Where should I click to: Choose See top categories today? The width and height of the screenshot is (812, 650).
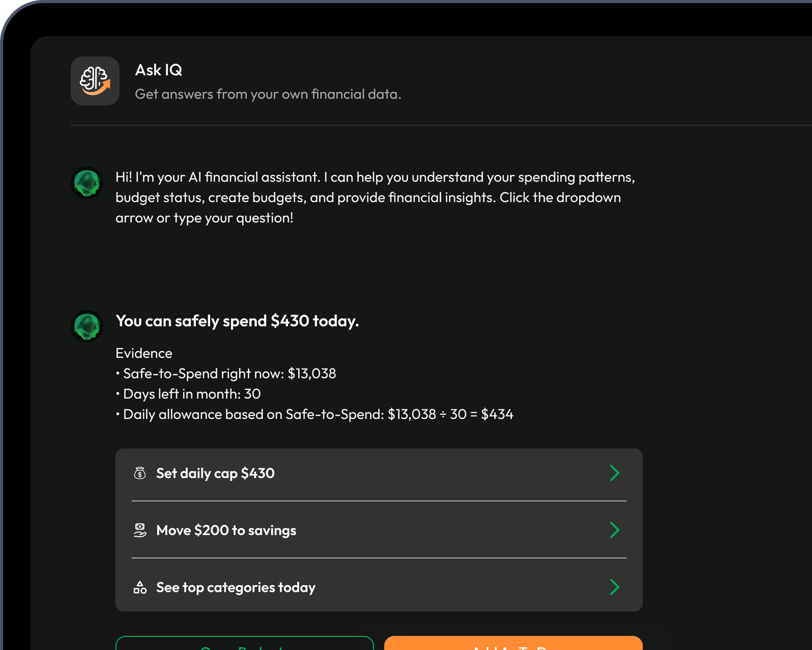pos(379,586)
